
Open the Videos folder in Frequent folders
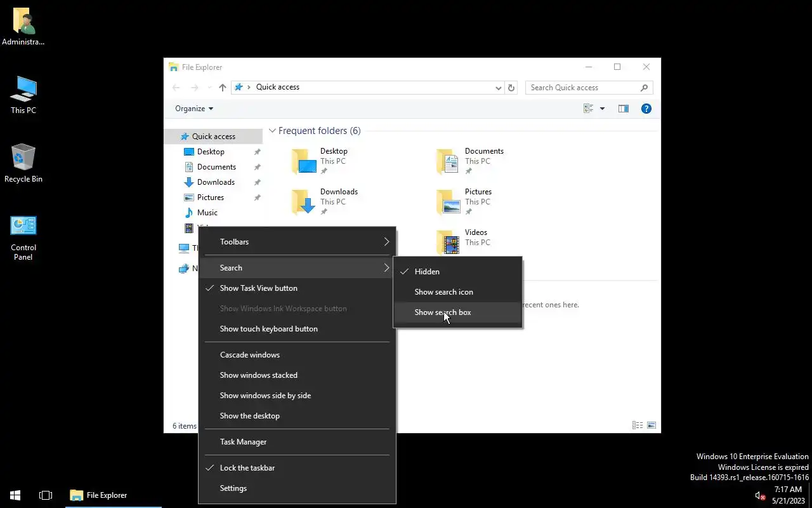point(463,243)
